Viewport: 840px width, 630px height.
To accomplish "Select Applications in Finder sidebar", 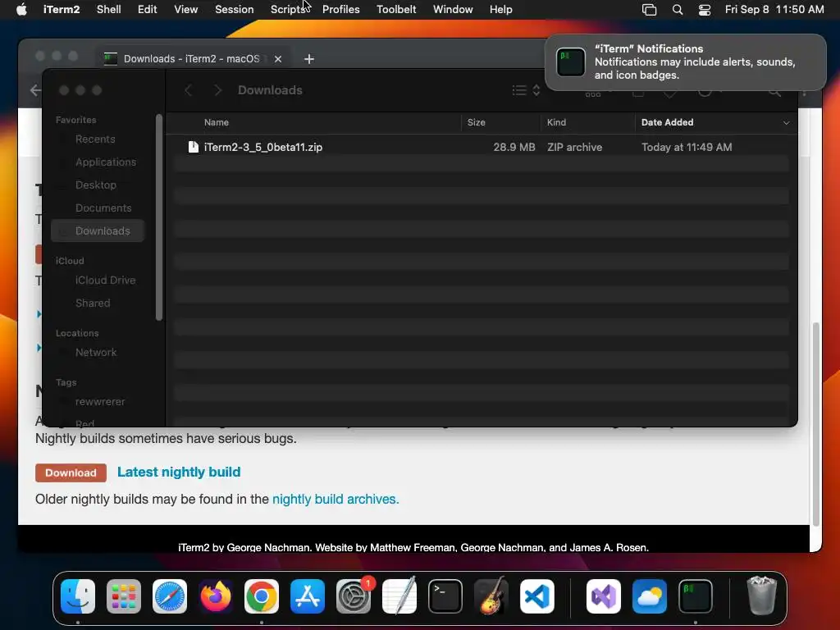I will [106, 162].
